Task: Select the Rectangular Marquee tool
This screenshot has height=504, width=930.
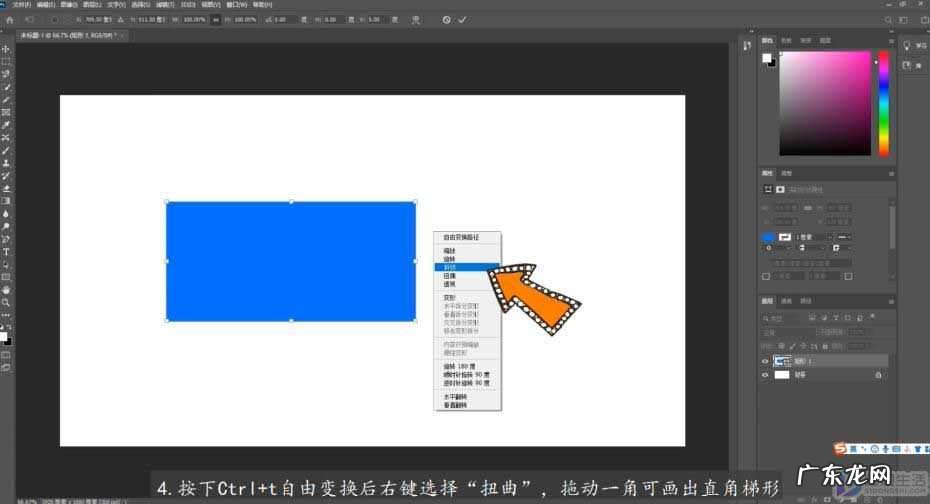Action: pos(6,62)
